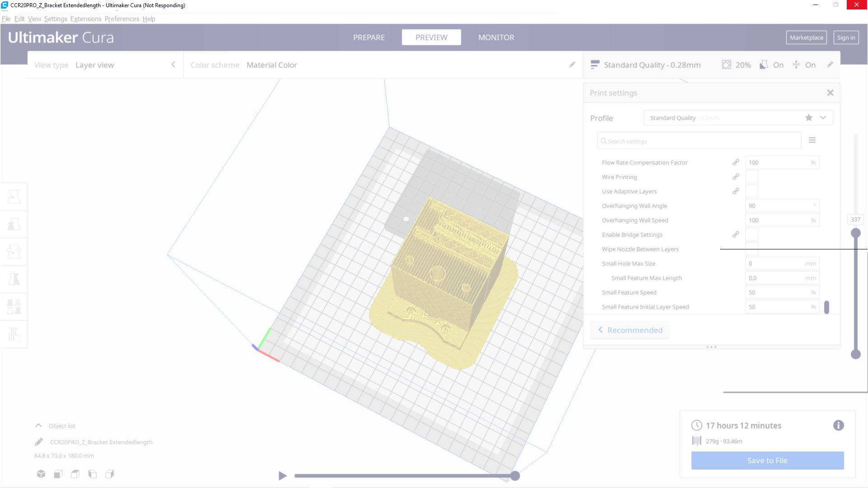The width and height of the screenshot is (868, 488).
Task: Click the 3D perspective view cube icon
Action: click(x=41, y=474)
